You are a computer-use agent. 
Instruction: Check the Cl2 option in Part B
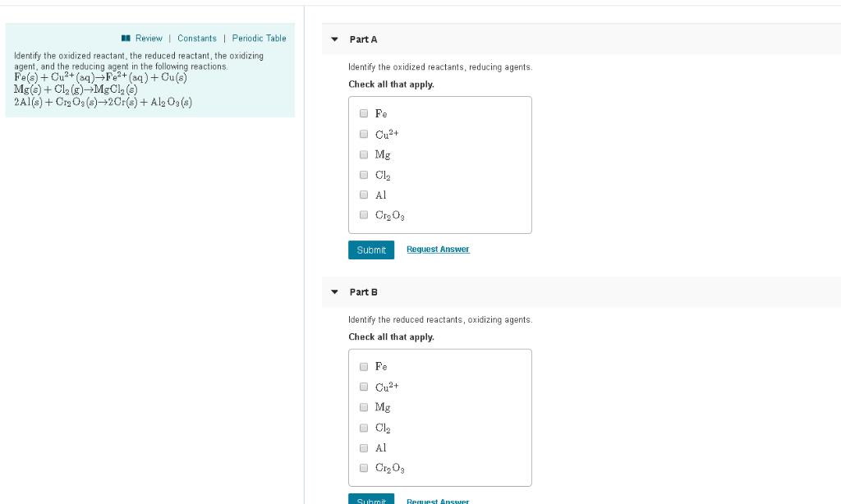coord(364,428)
